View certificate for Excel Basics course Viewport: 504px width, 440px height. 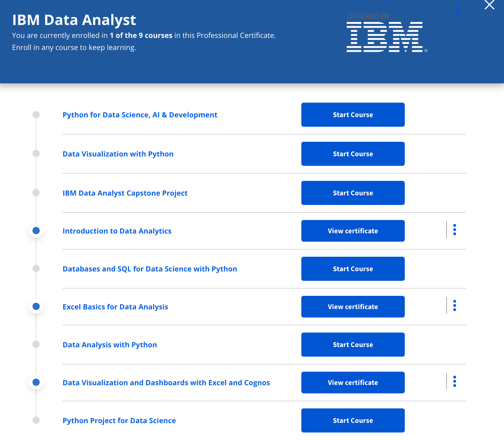tap(353, 307)
